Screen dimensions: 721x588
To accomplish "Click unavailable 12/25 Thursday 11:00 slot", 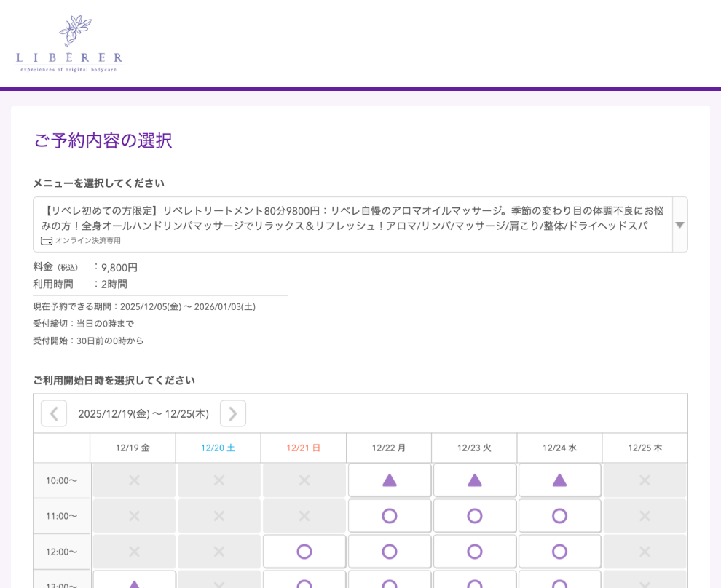I will tap(645, 516).
